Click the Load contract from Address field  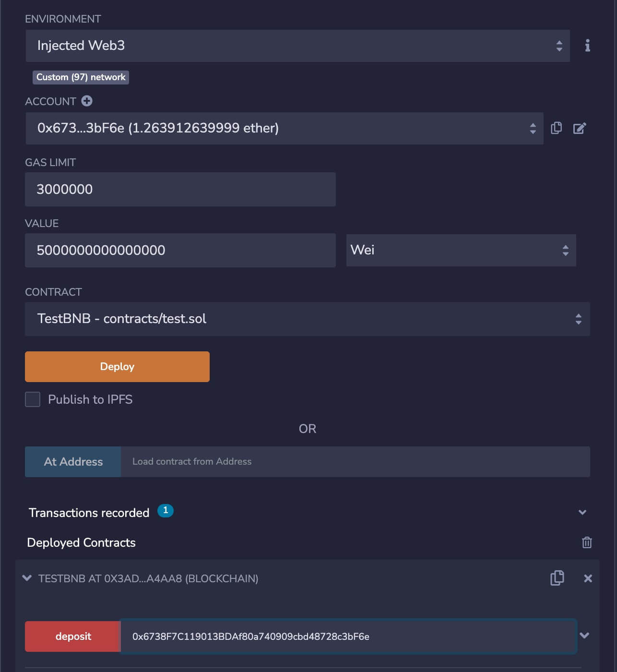(x=356, y=462)
